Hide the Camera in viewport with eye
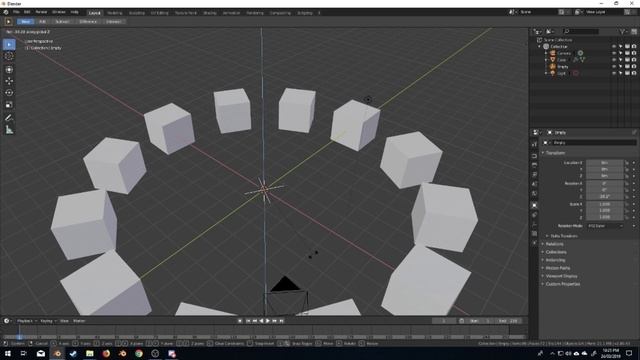640x360 pixels. click(x=614, y=53)
